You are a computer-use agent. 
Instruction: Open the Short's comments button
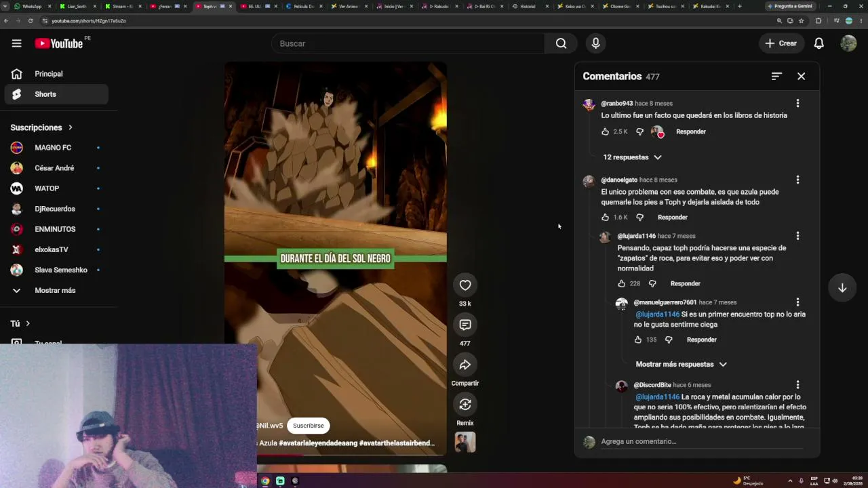pos(465,325)
